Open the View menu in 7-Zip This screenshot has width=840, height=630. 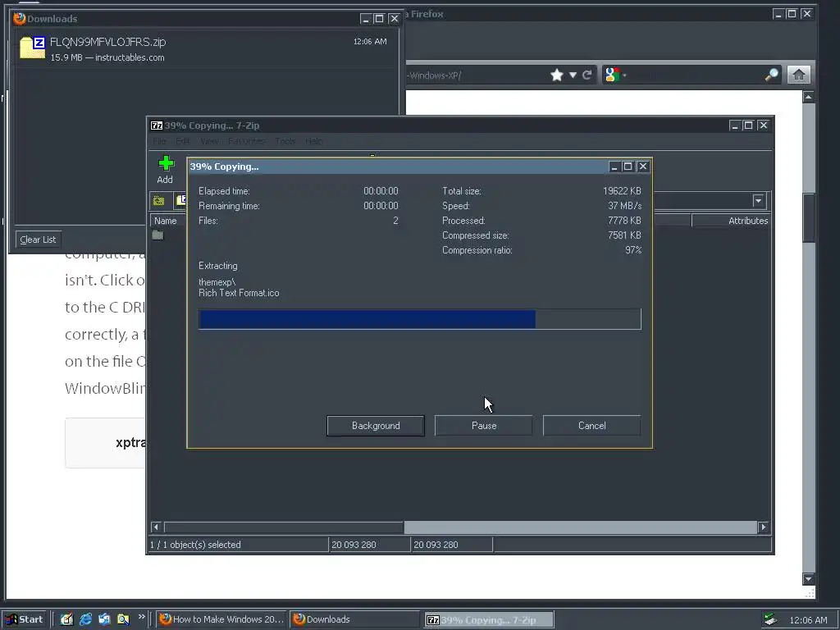click(x=209, y=141)
